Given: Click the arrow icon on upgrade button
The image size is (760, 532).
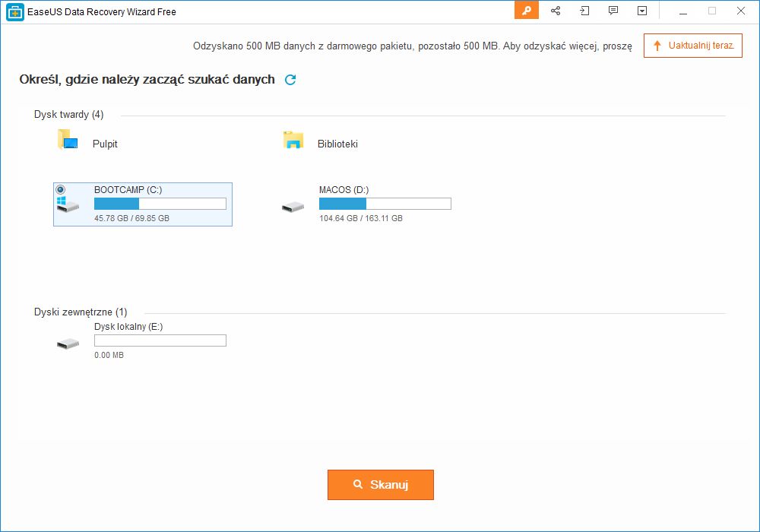Looking at the screenshot, I should click(x=657, y=46).
